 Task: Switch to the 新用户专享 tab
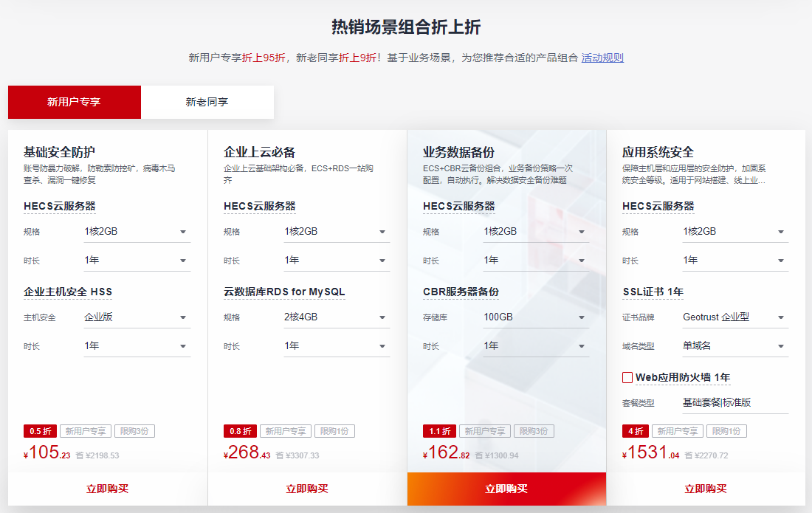point(74,102)
